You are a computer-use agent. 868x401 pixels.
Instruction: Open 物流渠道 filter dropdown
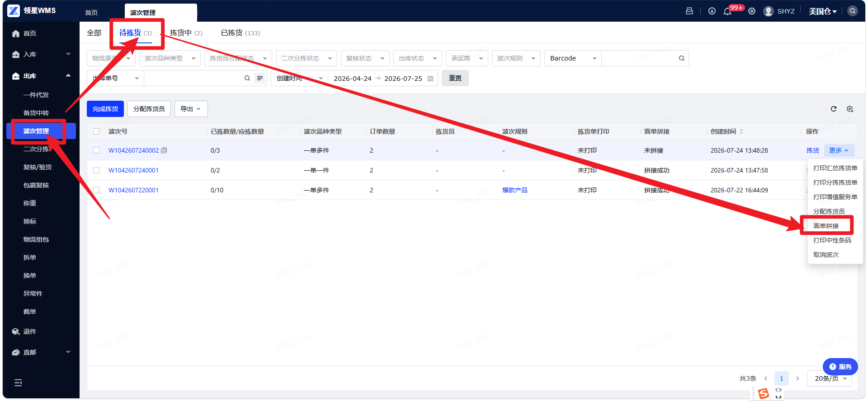point(111,58)
